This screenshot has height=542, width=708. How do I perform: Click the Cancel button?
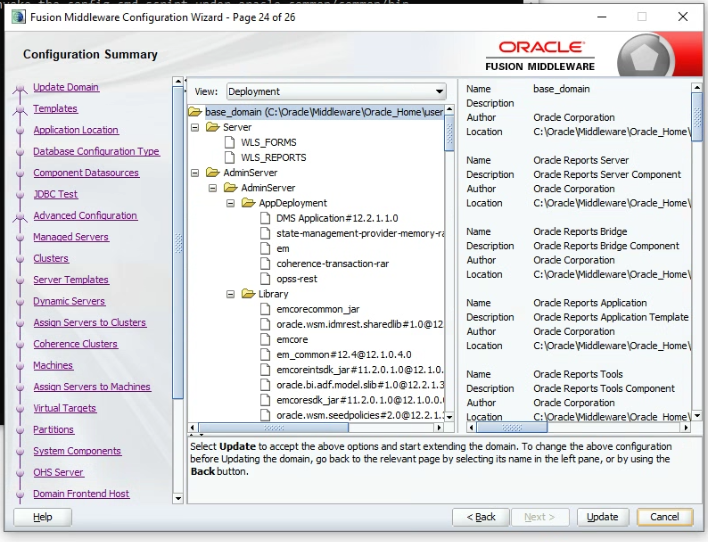[664, 517]
